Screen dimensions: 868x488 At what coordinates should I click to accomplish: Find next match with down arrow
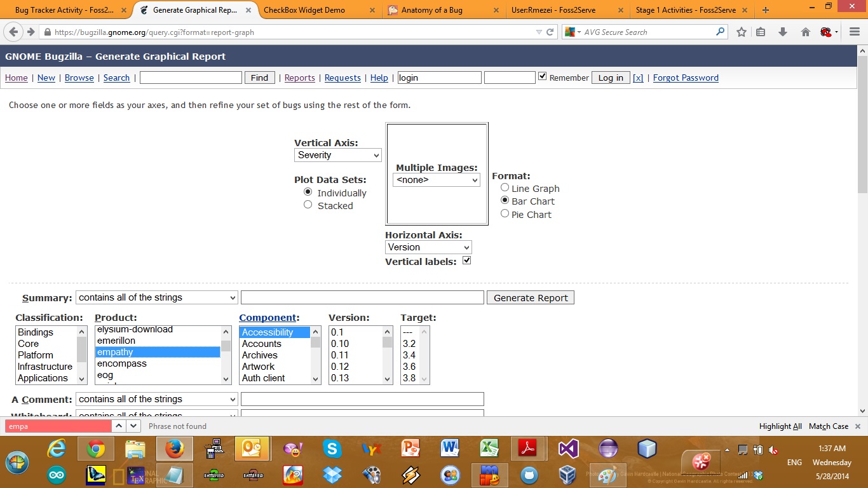tap(133, 426)
